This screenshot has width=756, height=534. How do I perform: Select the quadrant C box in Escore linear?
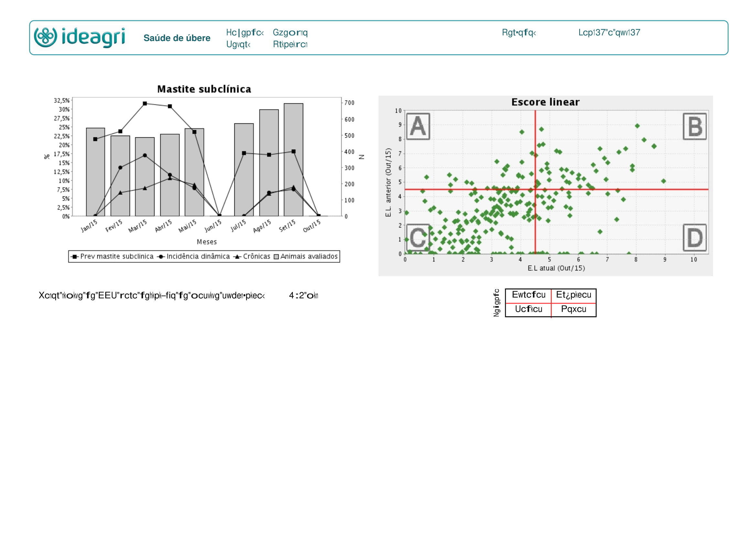pos(418,237)
